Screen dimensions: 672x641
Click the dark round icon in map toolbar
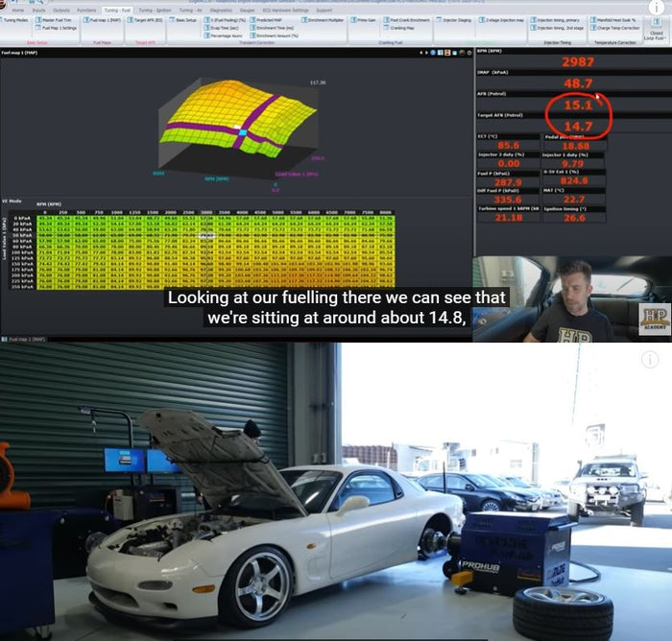coord(462,53)
